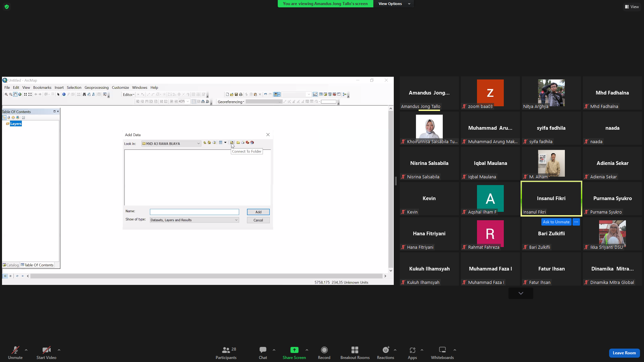Select the Layers item in contents
The height and width of the screenshot is (362, 644).
(16, 124)
